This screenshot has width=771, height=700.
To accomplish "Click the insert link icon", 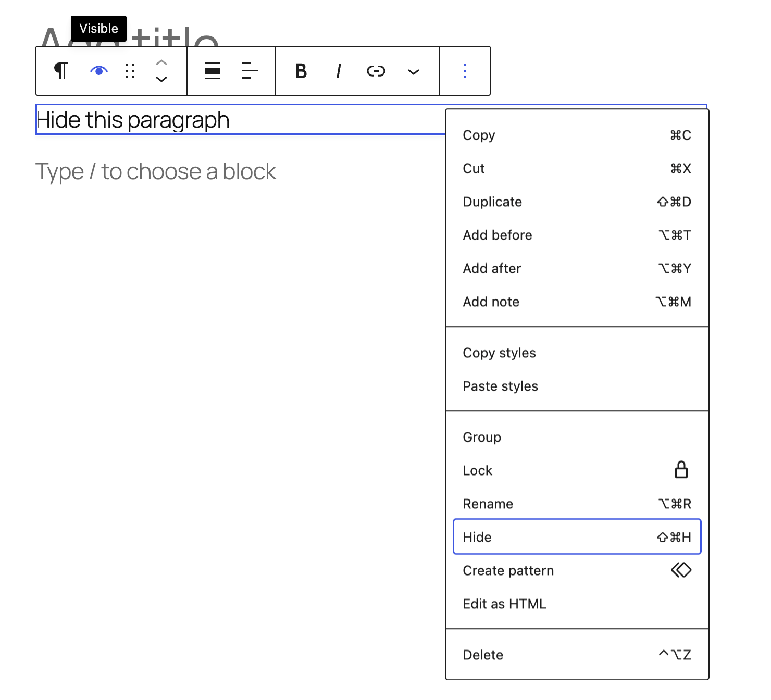I will pos(376,71).
